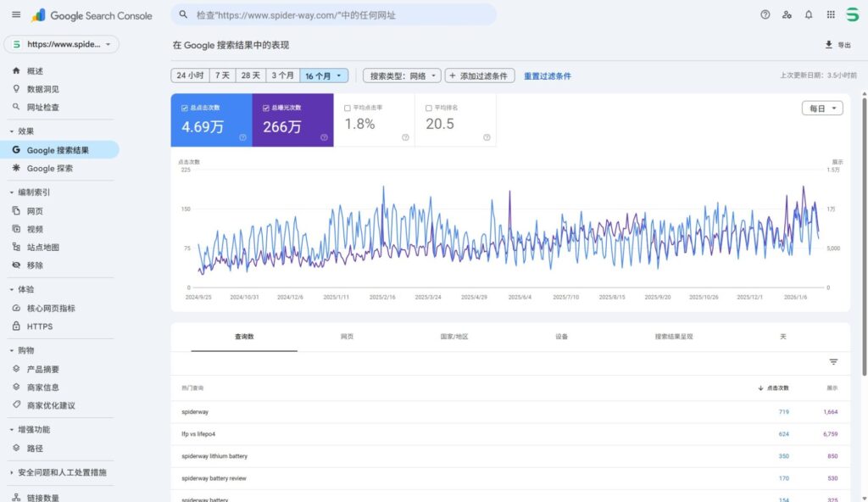The height and width of the screenshot is (502, 868).
Task: Switch to the 网页 tab
Action: tap(347, 337)
